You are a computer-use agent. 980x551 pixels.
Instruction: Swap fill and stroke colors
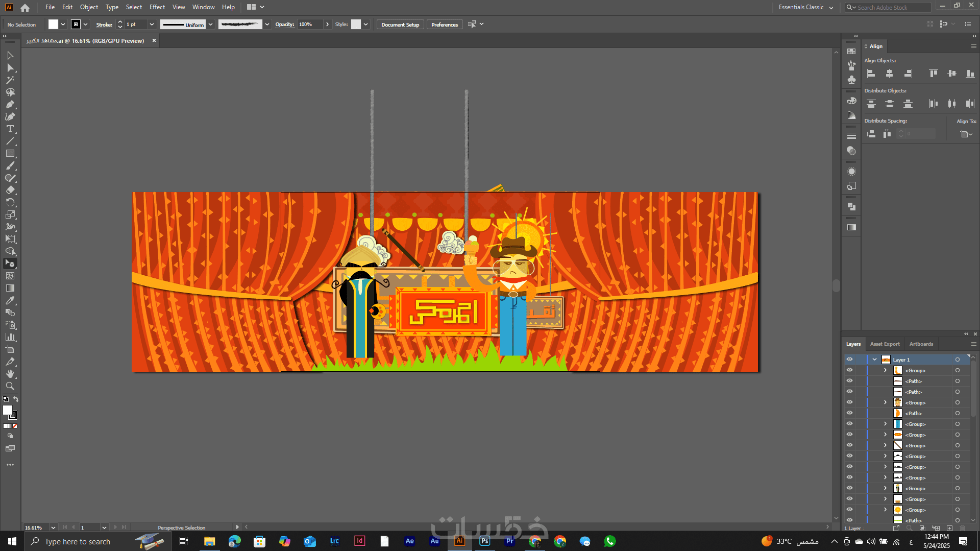click(16, 399)
